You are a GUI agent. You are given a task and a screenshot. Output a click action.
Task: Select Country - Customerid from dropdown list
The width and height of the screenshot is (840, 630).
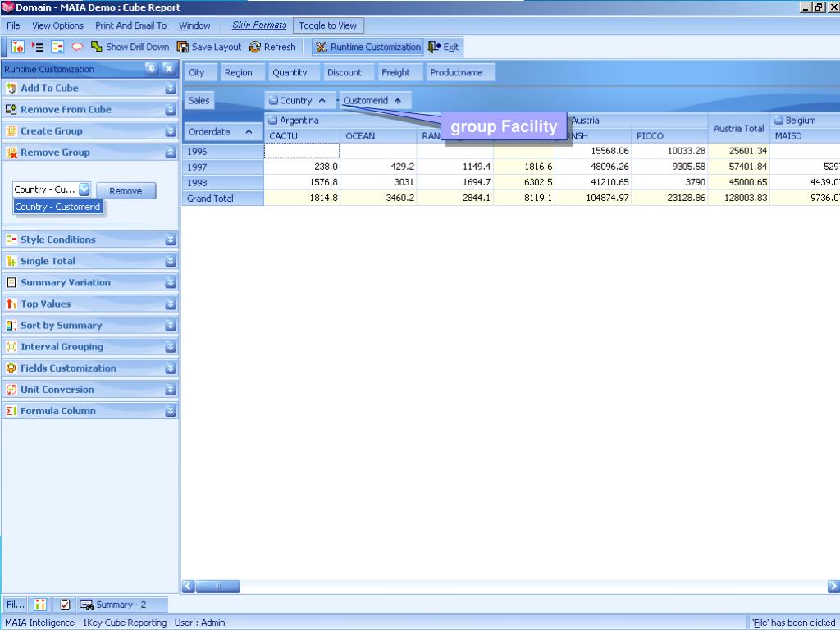pos(58,207)
